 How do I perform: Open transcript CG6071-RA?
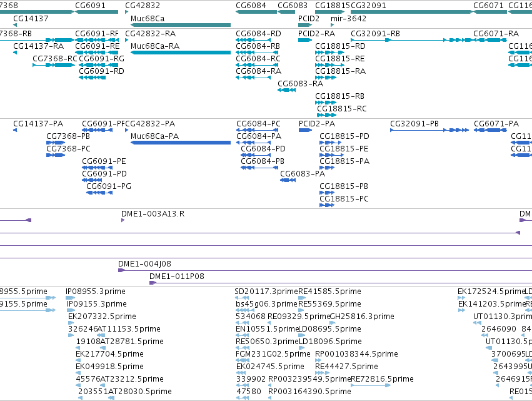click(x=496, y=34)
